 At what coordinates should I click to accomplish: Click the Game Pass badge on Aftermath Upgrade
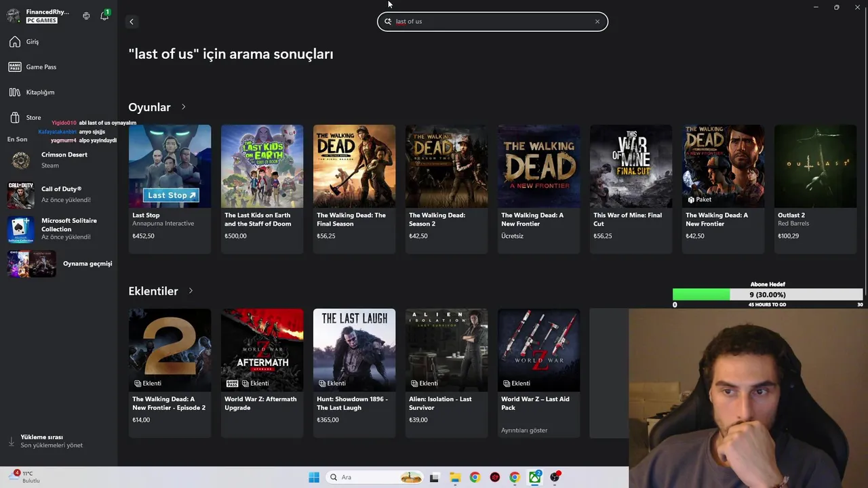(x=232, y=384)
